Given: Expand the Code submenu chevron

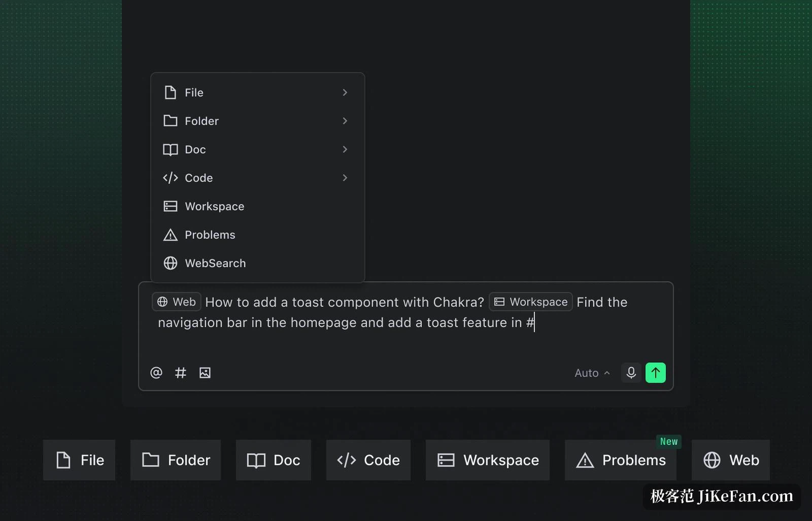Looking at the screenshot, I should pos(345,178).
